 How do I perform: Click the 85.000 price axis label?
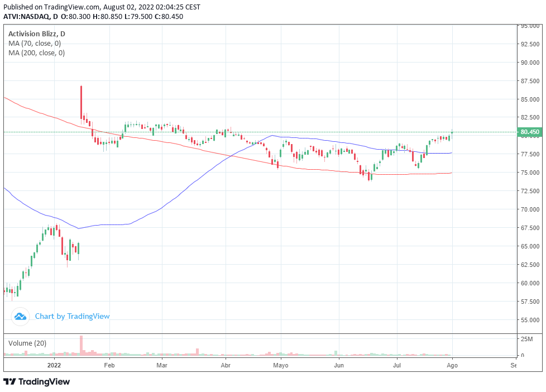530,99
